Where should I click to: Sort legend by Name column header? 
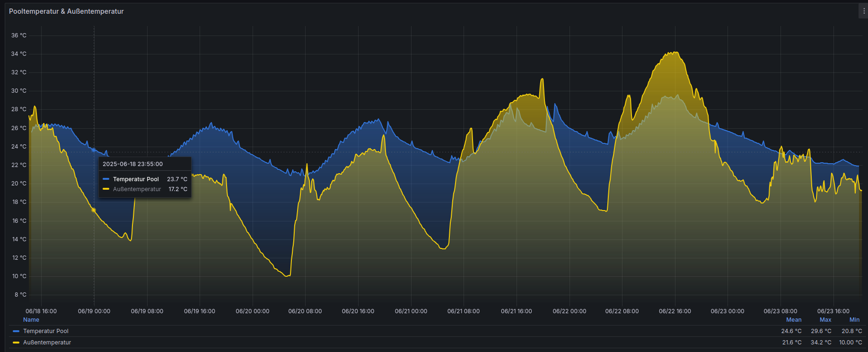coord(31,320)
